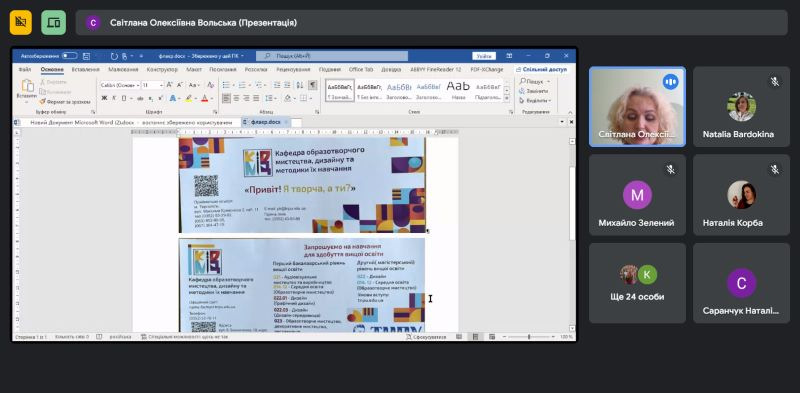Click the Word zoom slider in status bar

529,337
